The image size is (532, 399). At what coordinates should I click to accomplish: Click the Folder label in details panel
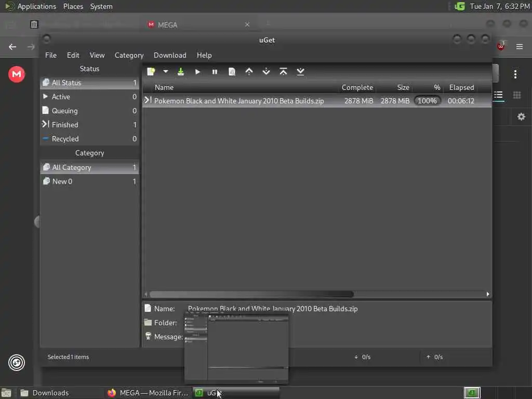[165, 323]
